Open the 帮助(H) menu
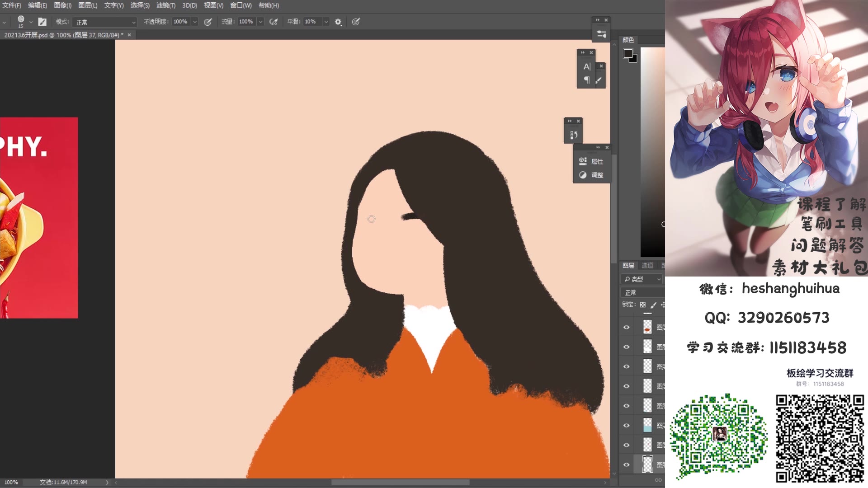Image resolution: width=868 pixels, height=488 pixels. click(x=269, y=5)
